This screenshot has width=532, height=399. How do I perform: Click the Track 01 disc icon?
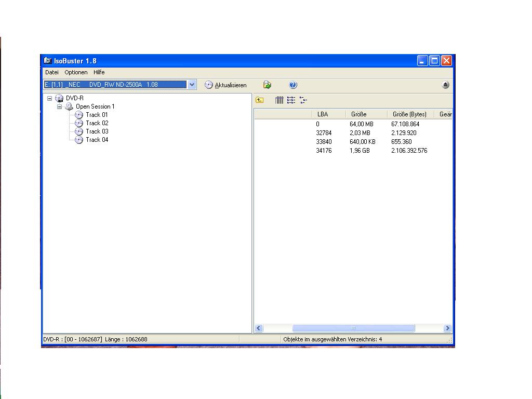click(79, 115)
